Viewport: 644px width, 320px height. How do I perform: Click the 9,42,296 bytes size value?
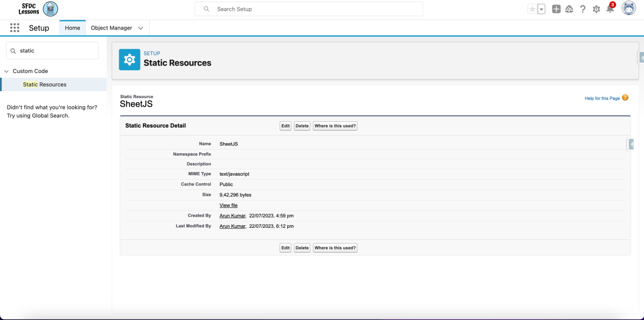tap(236, 195)
